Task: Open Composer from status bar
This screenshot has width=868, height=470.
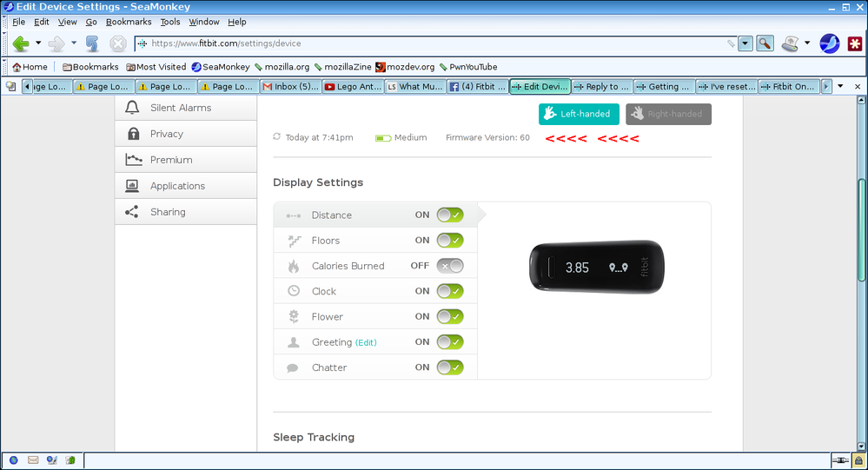Action: 52,460
